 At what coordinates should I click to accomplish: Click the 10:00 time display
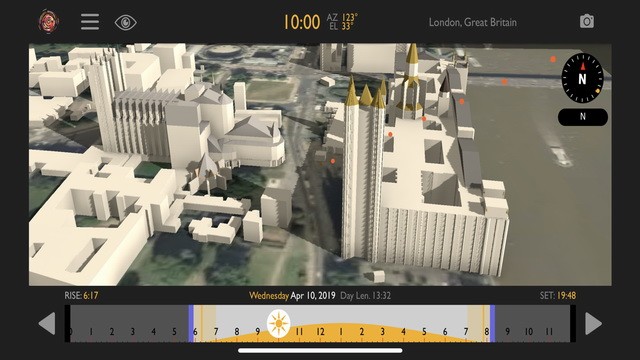click(302, 22)
